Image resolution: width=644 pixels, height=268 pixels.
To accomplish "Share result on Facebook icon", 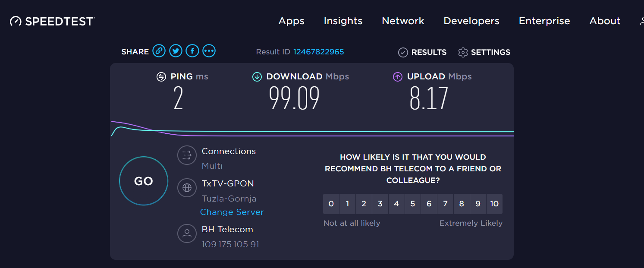I will (192, 51).
